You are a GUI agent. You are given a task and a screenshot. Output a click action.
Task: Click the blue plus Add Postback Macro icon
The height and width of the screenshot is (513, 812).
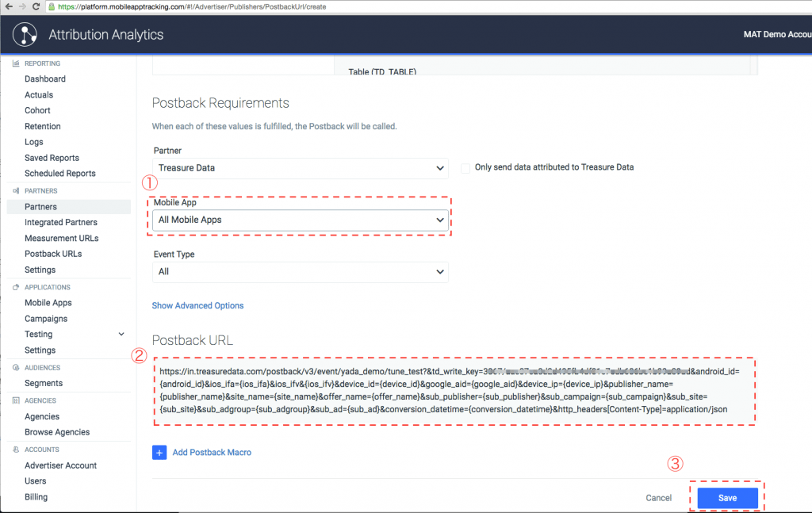coord(159,453)
